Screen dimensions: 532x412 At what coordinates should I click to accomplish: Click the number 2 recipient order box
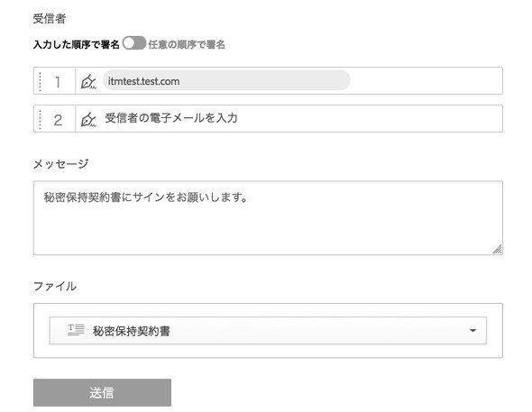58,119
